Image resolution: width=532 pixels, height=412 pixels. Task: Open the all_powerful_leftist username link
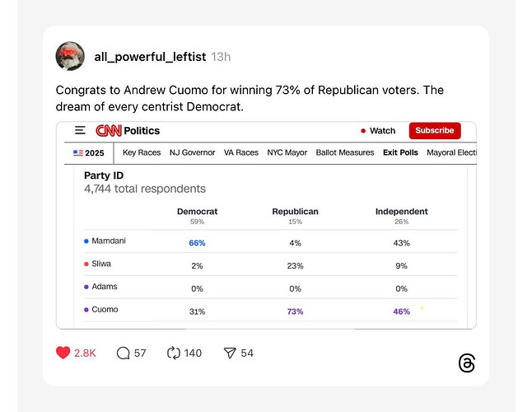151,56
